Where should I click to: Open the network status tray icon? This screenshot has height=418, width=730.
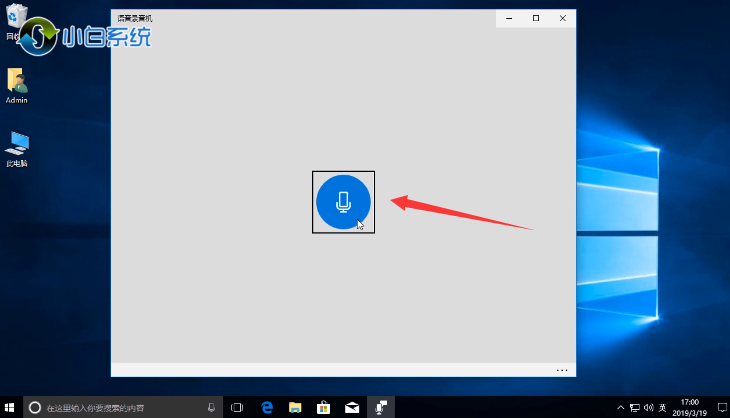[x=634, y=408]
